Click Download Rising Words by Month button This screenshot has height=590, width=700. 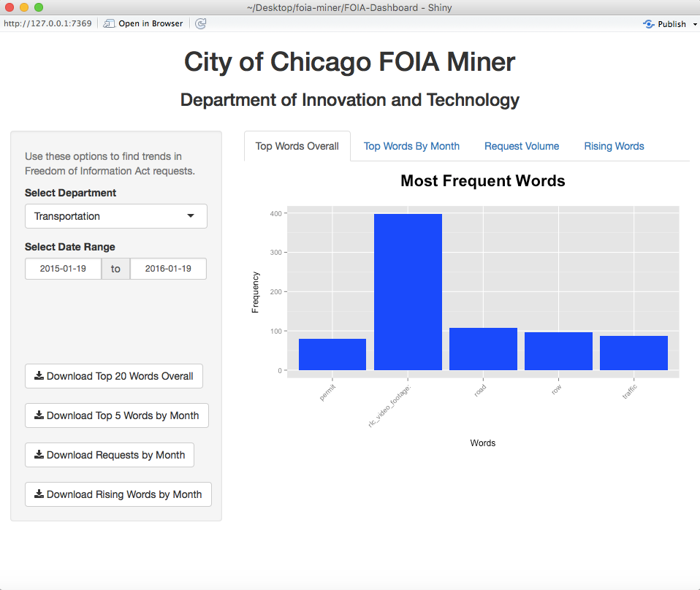pos(118,494)
